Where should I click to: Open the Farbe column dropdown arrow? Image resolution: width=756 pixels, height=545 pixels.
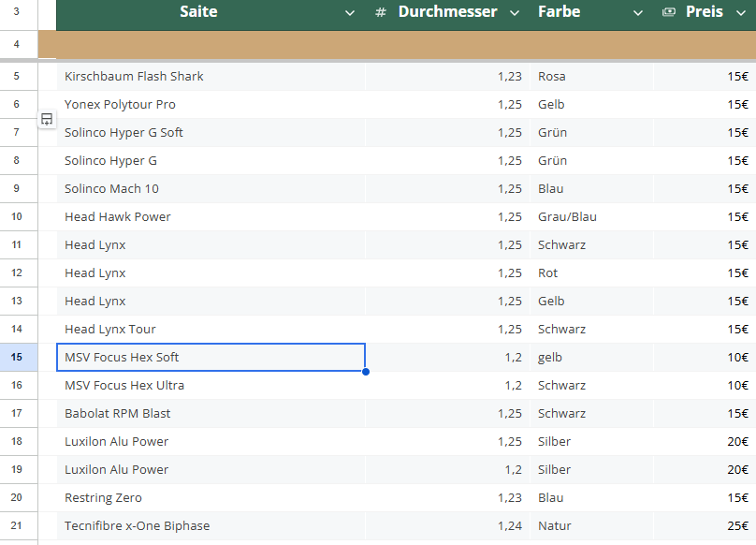[638, 13]
